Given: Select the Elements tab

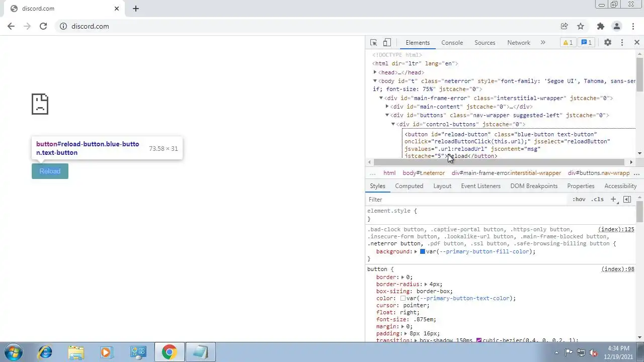Looking at the screenshot, I should pos(418,43).
